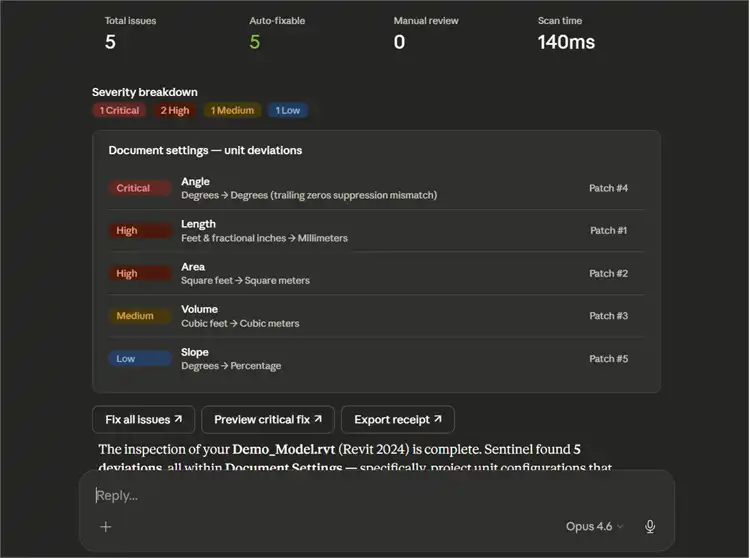Activate the microphone voice input icon
Image resolution: width=750 pixels, height=558 pixels.
pyautogui.click(x=650, y=526)
